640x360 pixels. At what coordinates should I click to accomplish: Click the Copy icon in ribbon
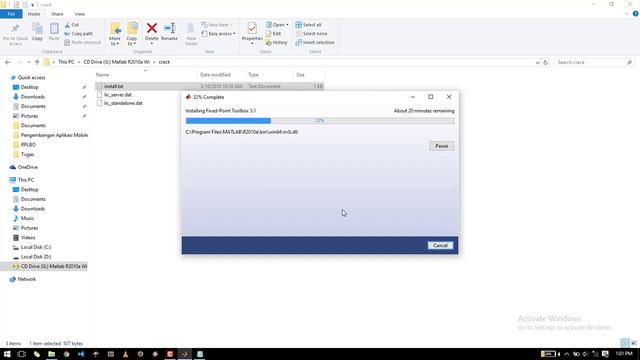click(x=37, y=28)
